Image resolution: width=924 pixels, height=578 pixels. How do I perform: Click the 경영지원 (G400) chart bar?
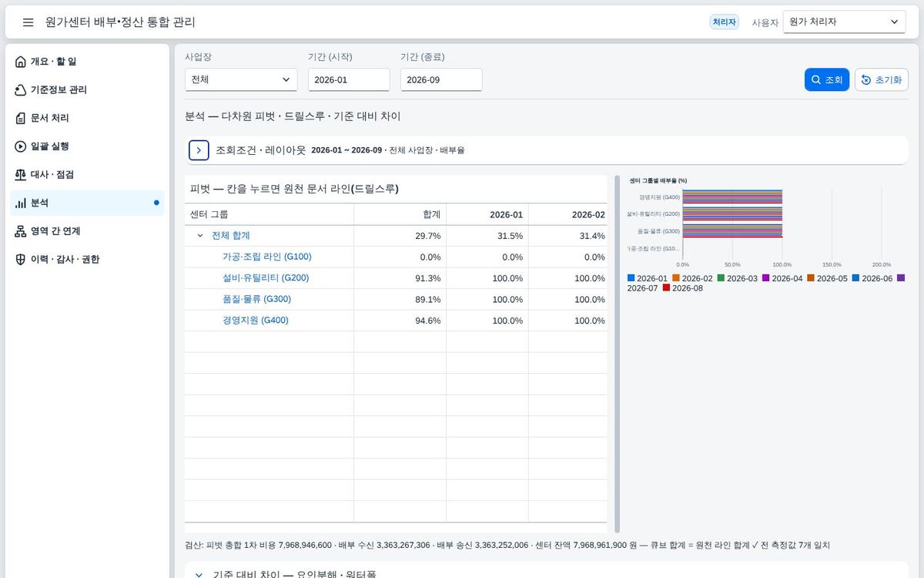(x=732, y=197)
